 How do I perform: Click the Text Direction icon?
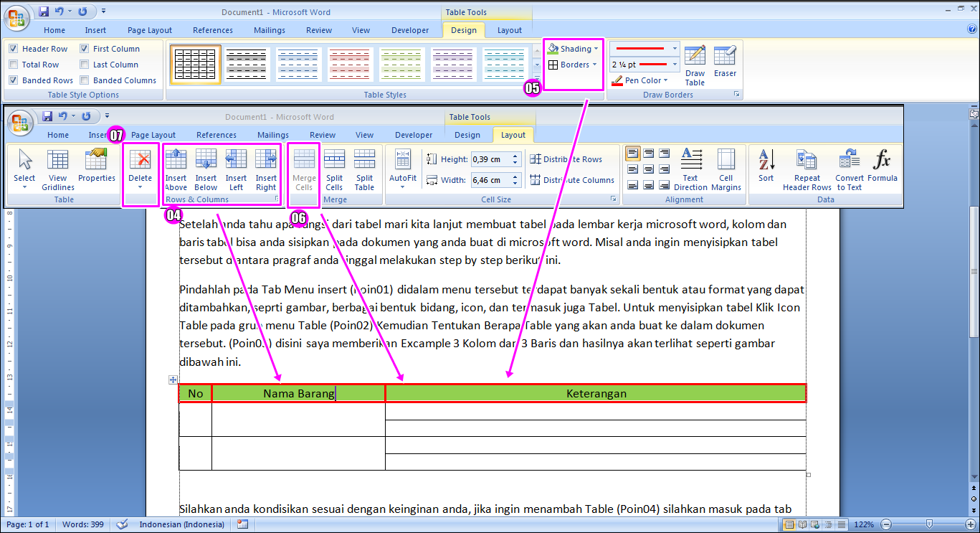tap(690, 170)
